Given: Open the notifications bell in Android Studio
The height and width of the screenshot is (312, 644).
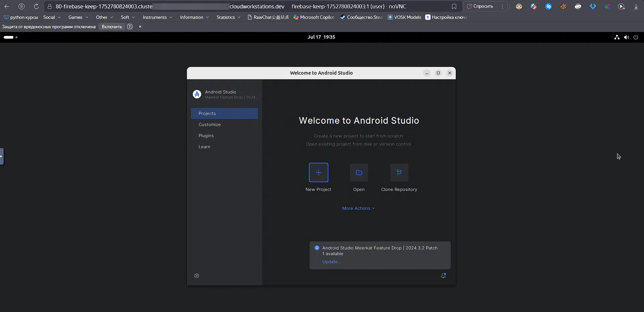Looking at the screenshot, I should (443, 276).
